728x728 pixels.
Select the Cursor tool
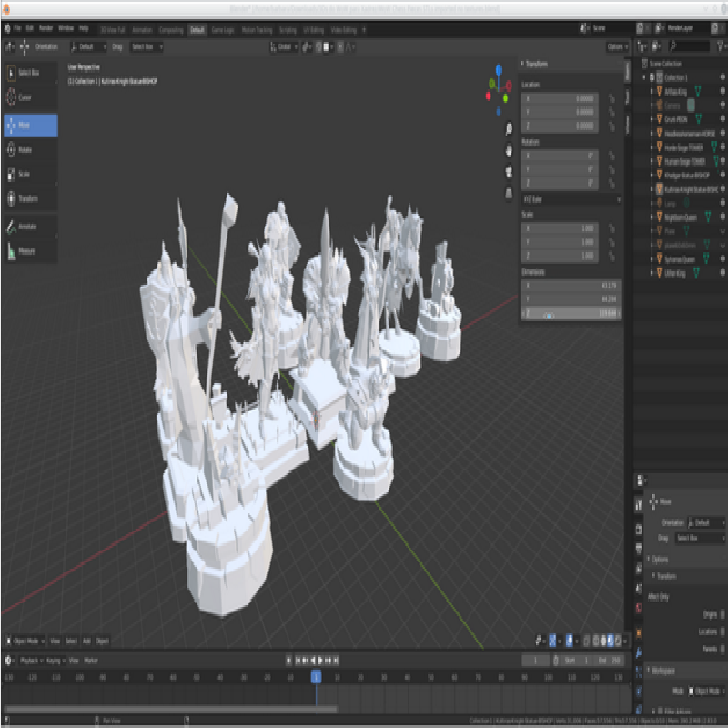tap(31, 97)
